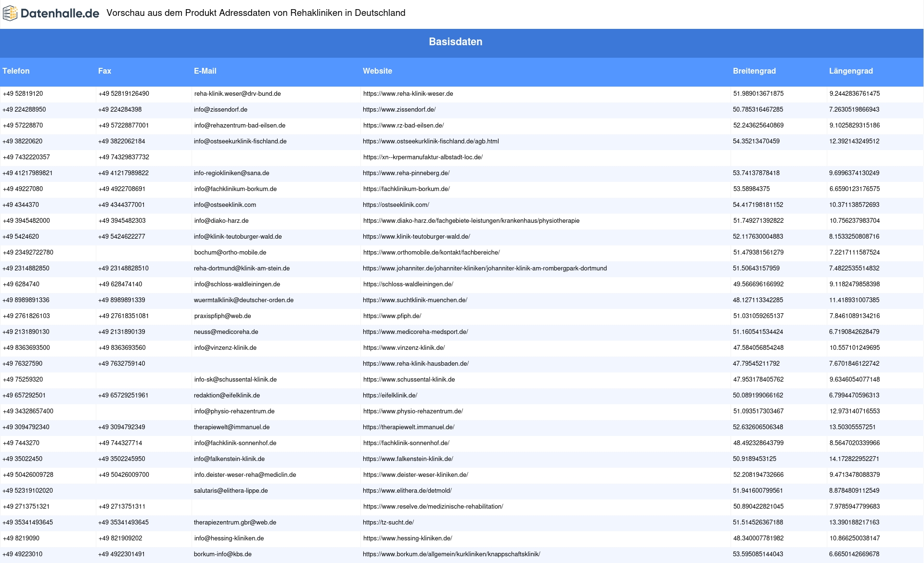Open xn--krpermanufaktur-albstadt-loc.de link

423,157
